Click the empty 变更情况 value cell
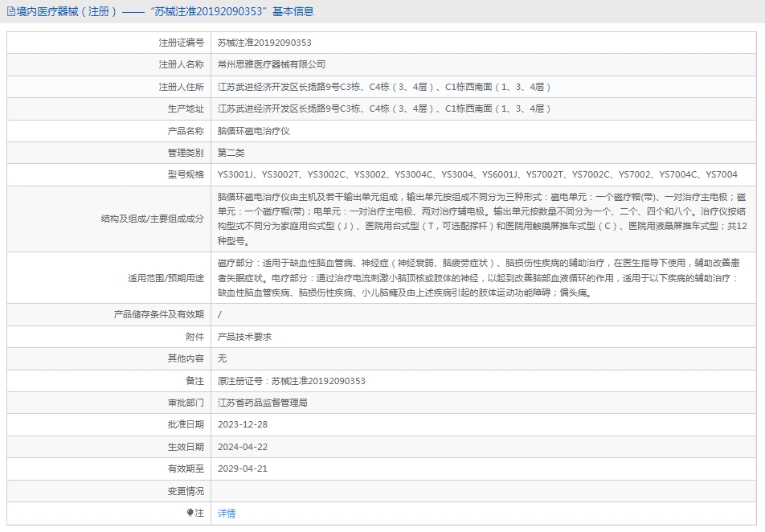Screen dimensions: 765x532 [x=482, y=491]
